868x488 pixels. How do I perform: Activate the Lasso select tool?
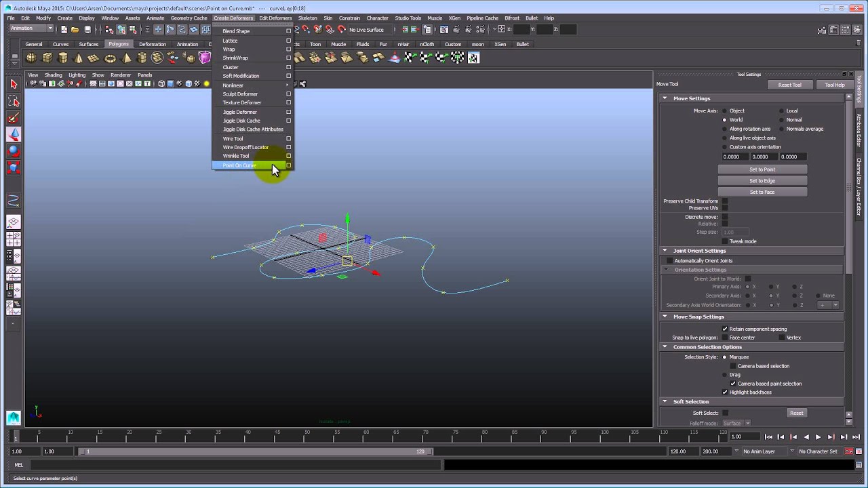tap(14, 102)
